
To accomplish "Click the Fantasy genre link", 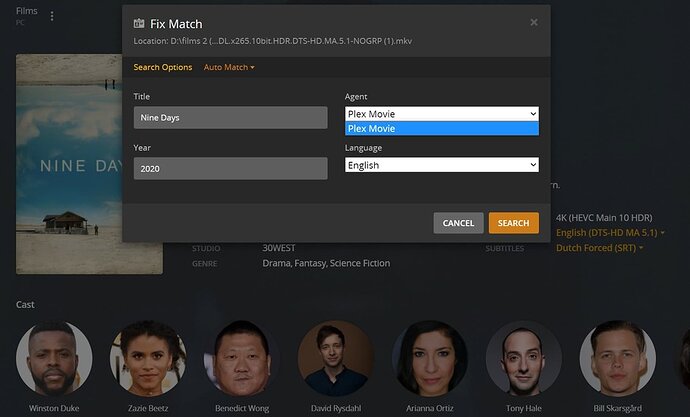I will (310, 263).
